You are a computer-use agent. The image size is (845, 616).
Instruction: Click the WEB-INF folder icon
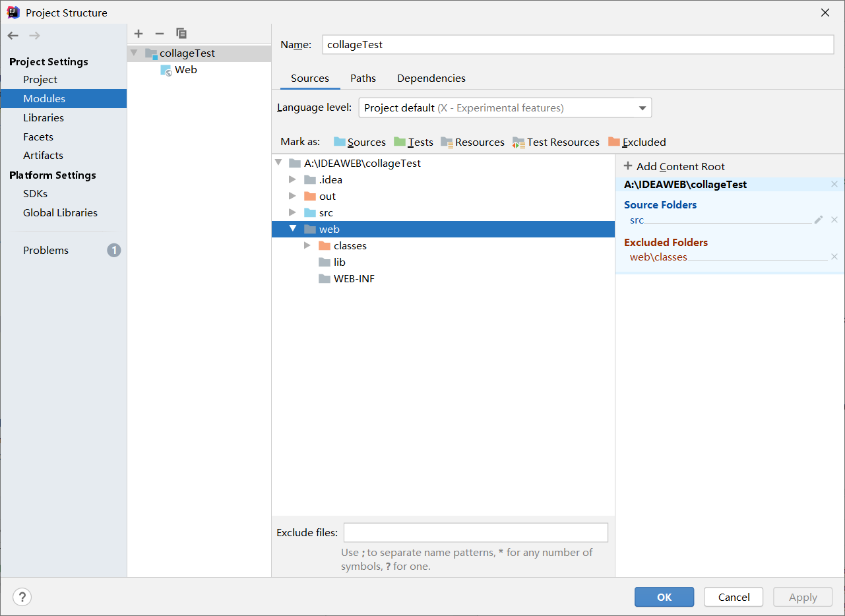325,278
